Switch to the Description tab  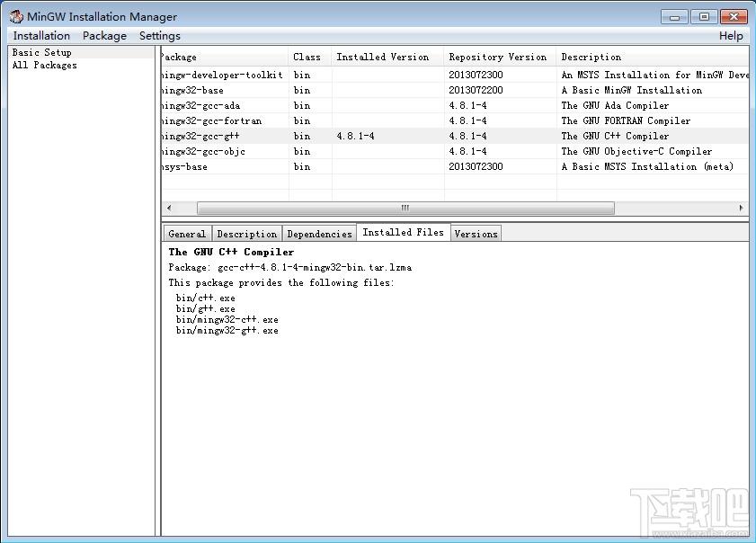click(247, 234)
